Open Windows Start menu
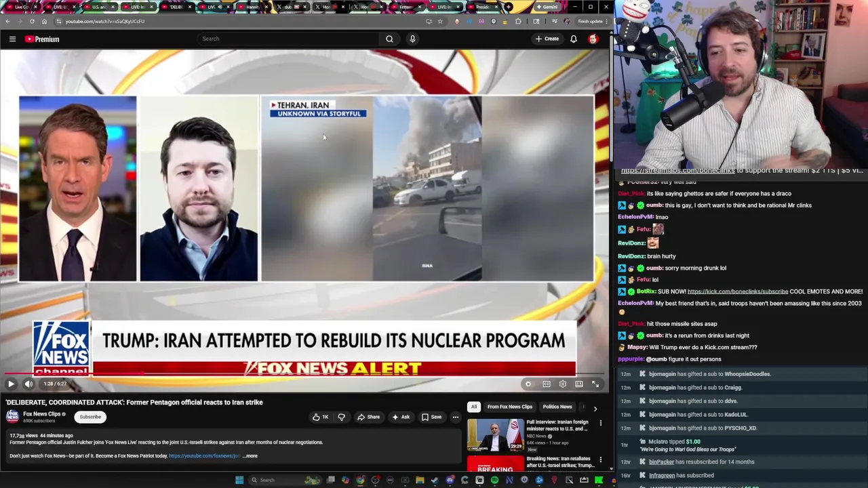 coord(239,480)
